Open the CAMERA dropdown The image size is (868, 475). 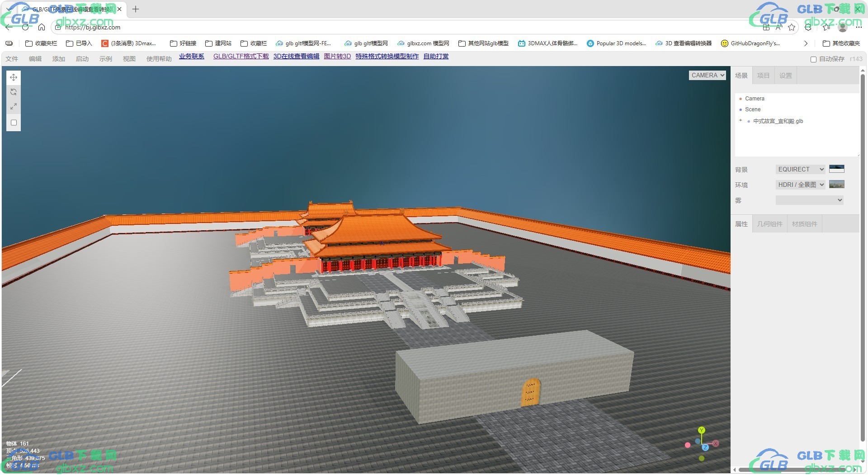[x=708, y=75]
